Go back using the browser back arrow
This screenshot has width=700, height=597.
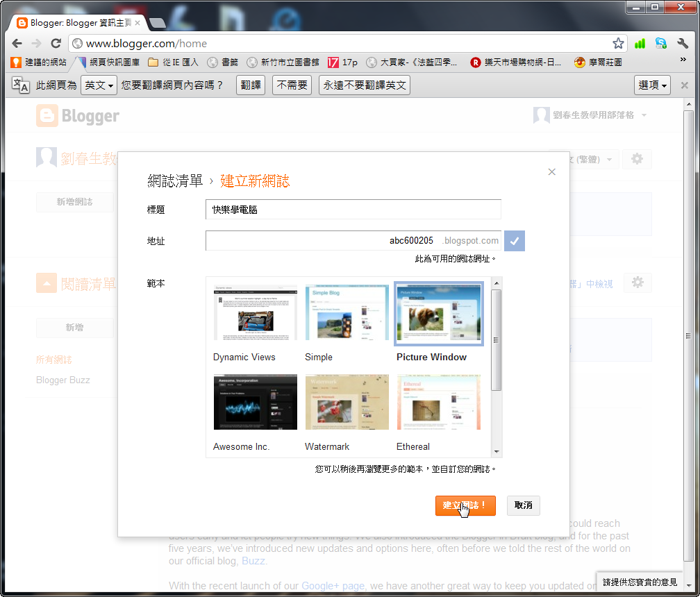17,43
